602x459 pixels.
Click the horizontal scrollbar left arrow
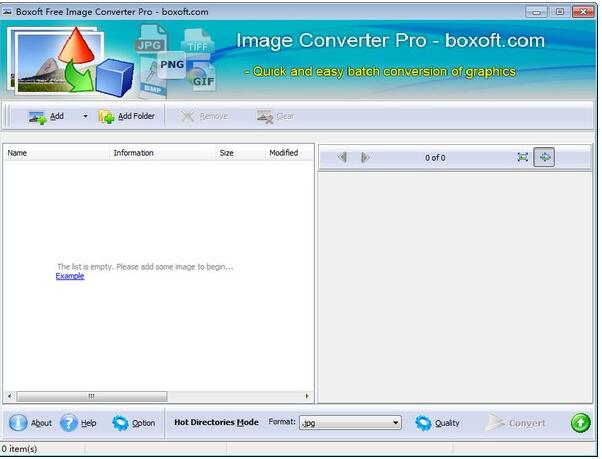pos(9,396)
